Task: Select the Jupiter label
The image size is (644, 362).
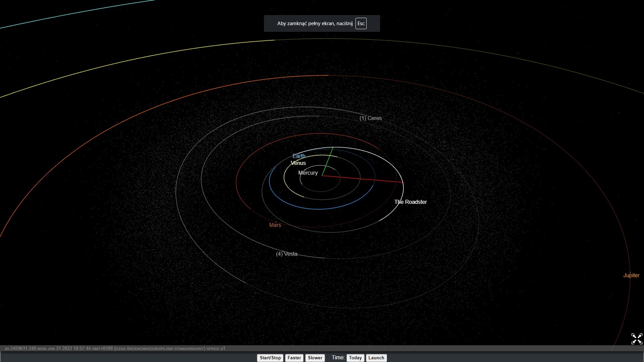Action: 631,275
